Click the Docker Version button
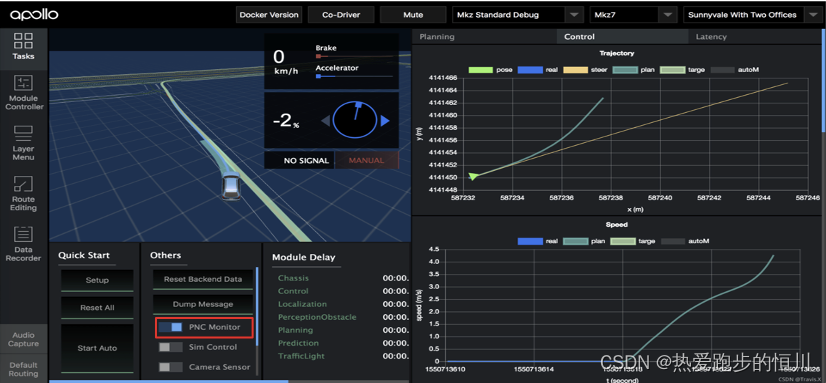The width and height of the screenshot is (826, 383). point(269,15)
